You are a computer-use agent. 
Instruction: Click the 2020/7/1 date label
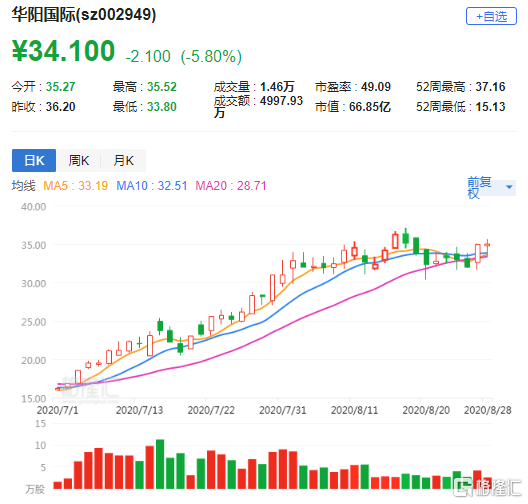tap(57, 410)
